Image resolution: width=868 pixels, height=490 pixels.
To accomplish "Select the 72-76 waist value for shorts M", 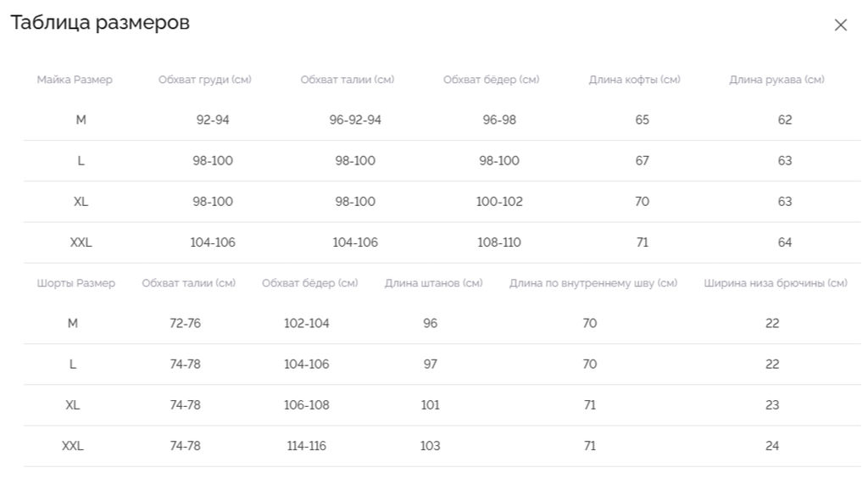I will point(186,323).
